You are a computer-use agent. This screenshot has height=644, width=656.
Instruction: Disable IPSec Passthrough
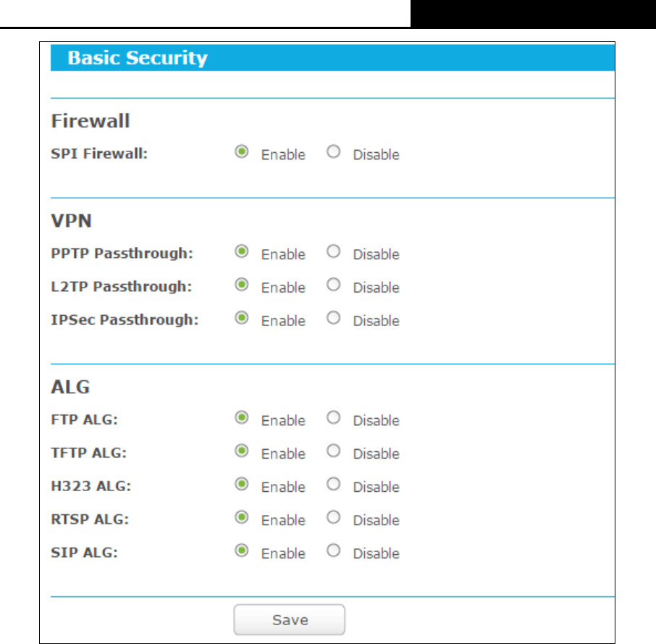[334, 318]
